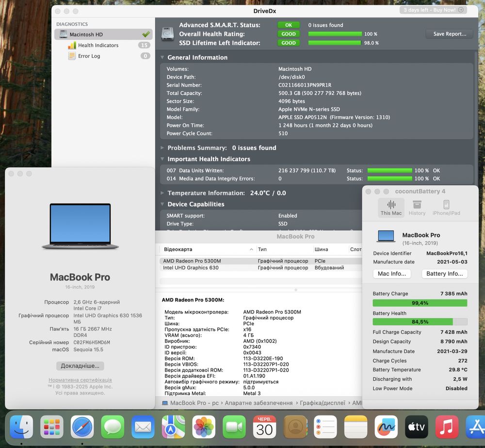Click serial number C021166013PN9PR1R

click(x=305, y=85)
